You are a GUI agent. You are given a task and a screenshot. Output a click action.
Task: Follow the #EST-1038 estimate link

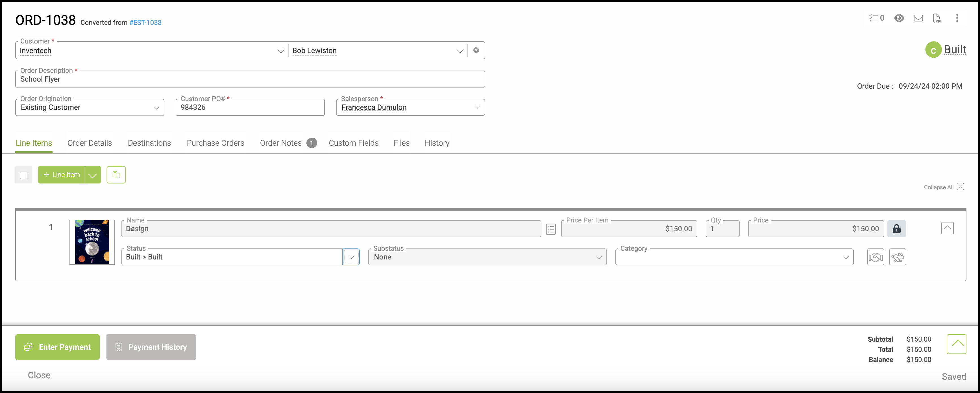pyautogui.click(x=145, y=23)
